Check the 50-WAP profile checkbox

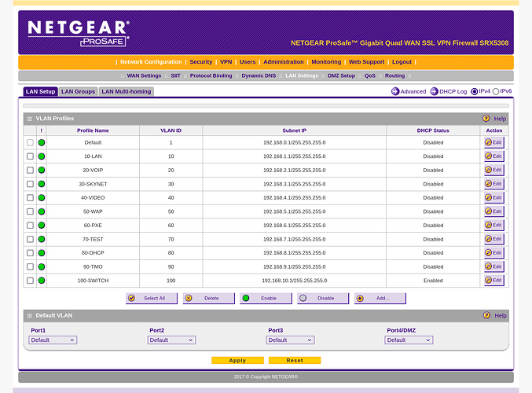(x=30, y=211)
